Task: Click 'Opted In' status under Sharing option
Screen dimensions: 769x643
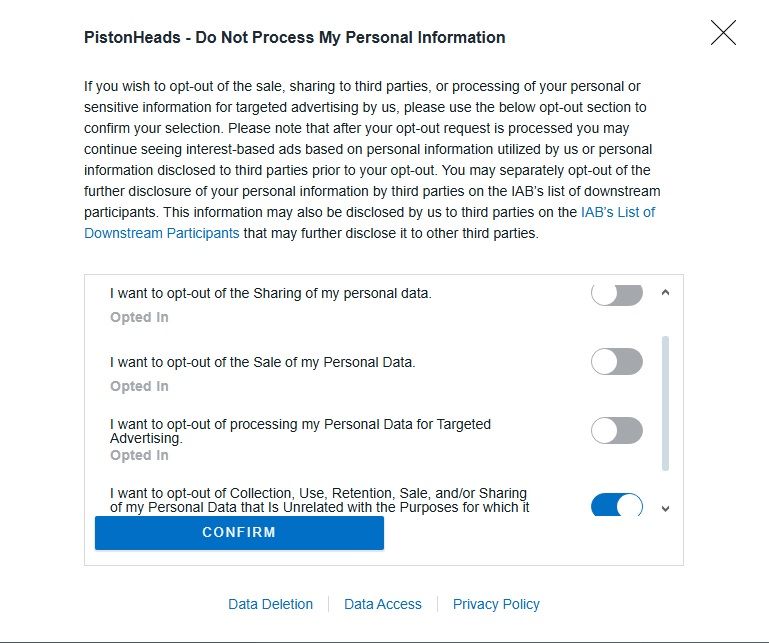Action: (x=139, y=317)
